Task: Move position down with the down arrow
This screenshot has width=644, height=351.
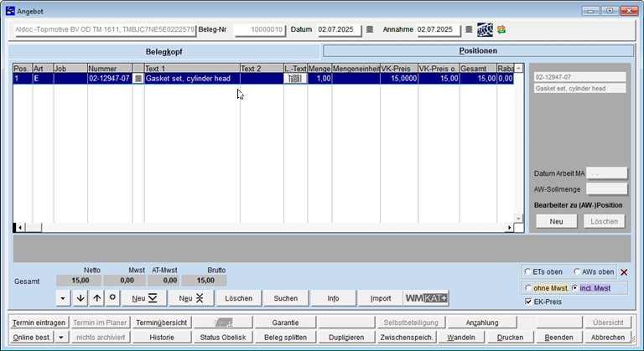Action: (x=80, y=298)
